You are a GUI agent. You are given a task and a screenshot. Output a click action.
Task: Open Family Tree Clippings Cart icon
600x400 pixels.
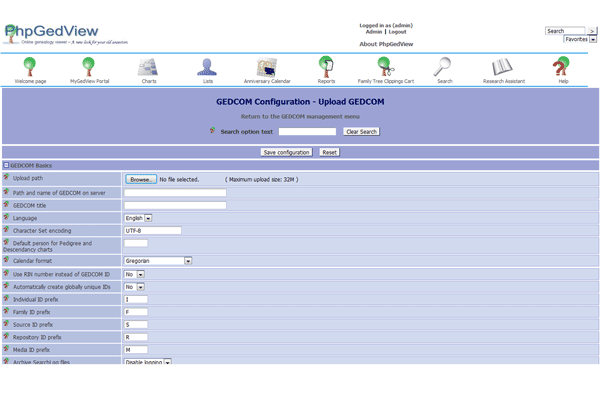pos(385,67)
